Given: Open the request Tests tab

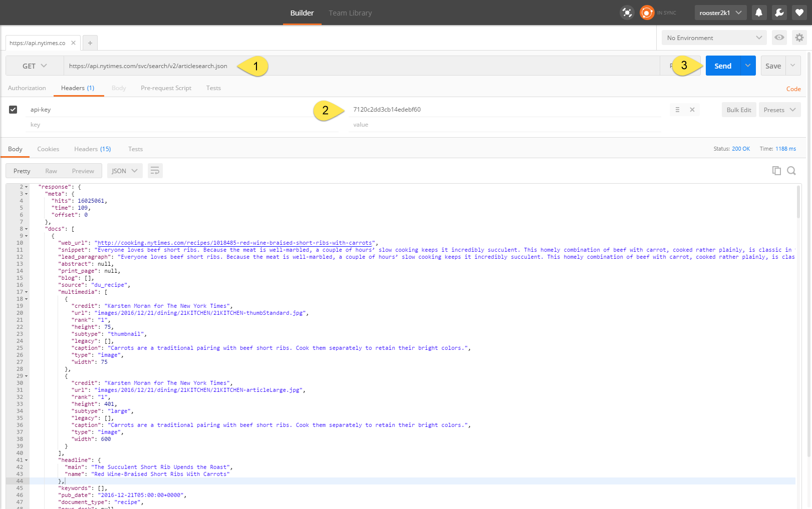Looking at the screenshot, I should point(213,88).
